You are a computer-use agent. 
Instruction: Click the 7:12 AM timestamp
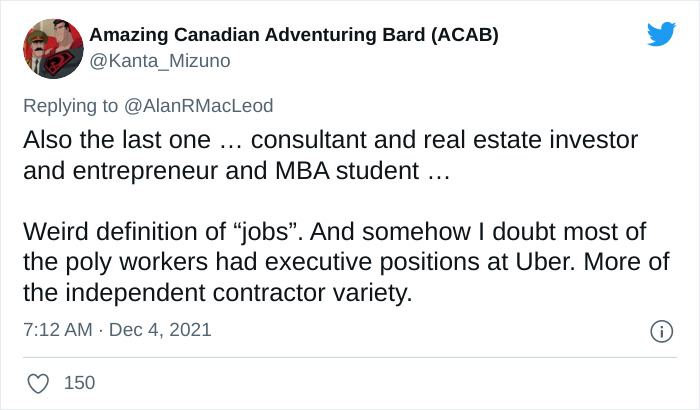55,330
